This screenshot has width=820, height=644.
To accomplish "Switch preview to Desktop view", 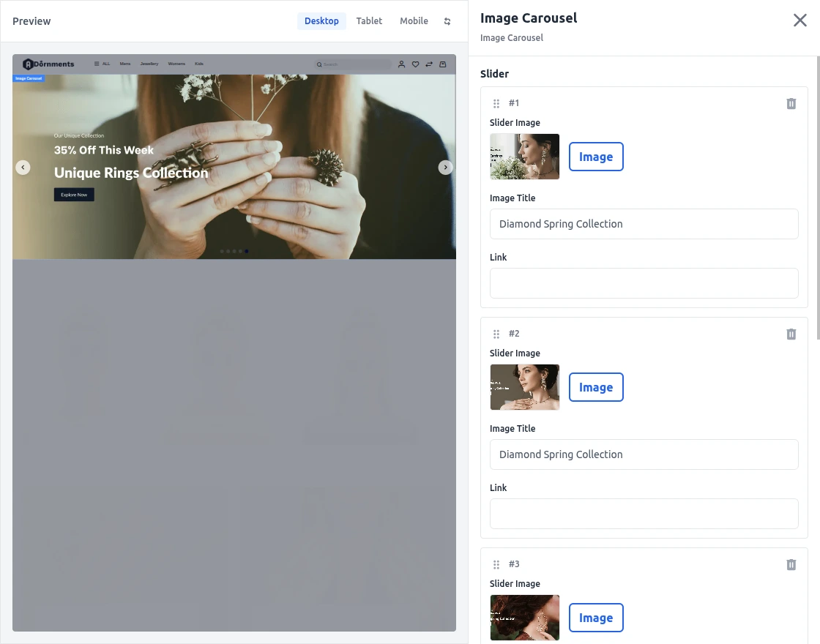I will [x=321, y=21].
